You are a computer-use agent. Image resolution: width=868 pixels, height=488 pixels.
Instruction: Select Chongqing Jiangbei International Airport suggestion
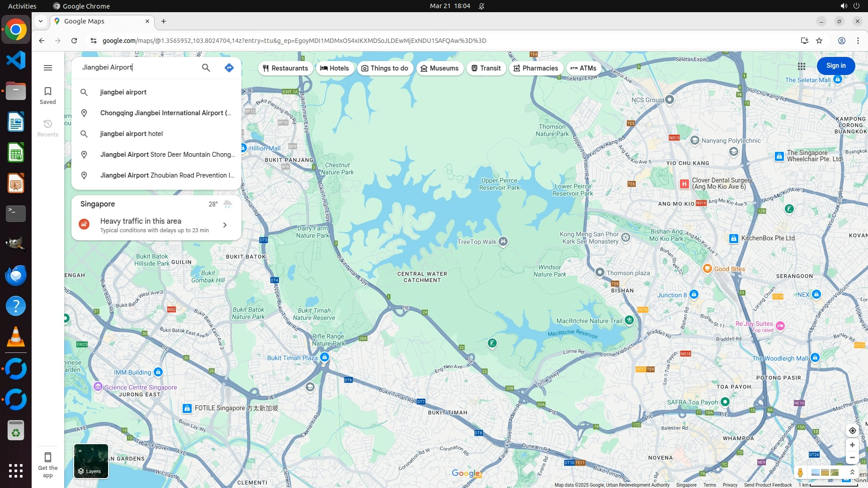click(165, 113)
